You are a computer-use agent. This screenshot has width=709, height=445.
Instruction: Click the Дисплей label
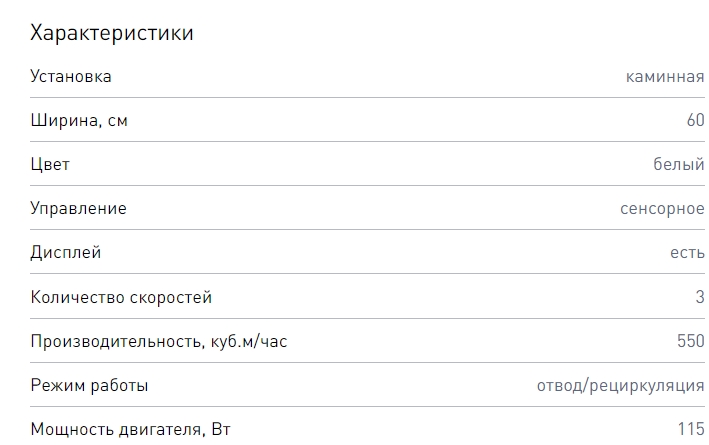pyautogui.click(x=66, y=253)
